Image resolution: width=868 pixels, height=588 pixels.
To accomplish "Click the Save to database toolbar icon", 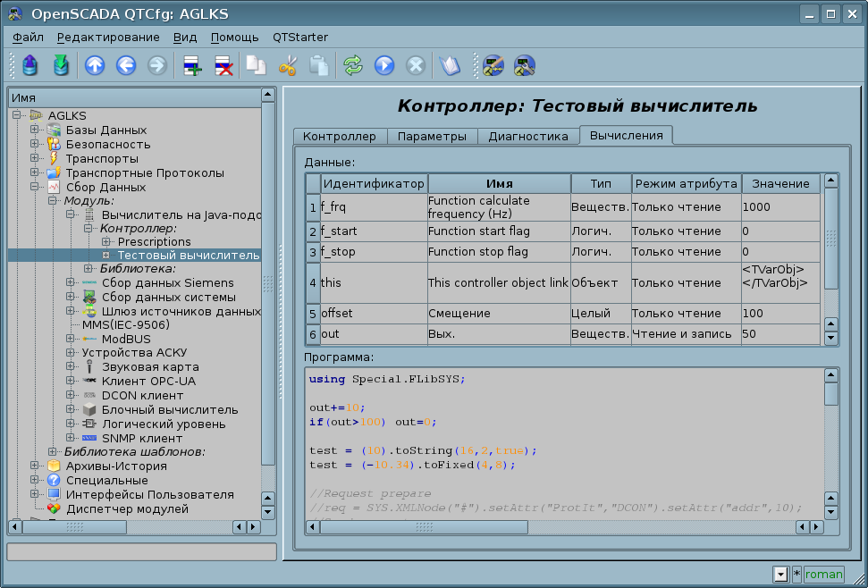I will [x=60, y=65].
